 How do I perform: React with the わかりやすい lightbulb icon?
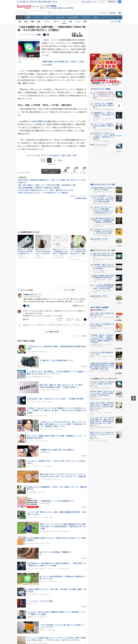[x=74, y=170]
